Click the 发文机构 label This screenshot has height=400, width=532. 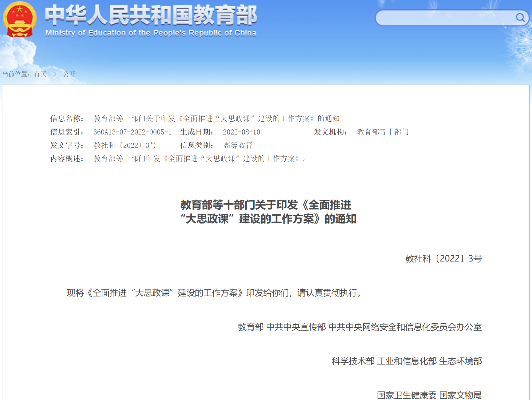tap(331, 132)
